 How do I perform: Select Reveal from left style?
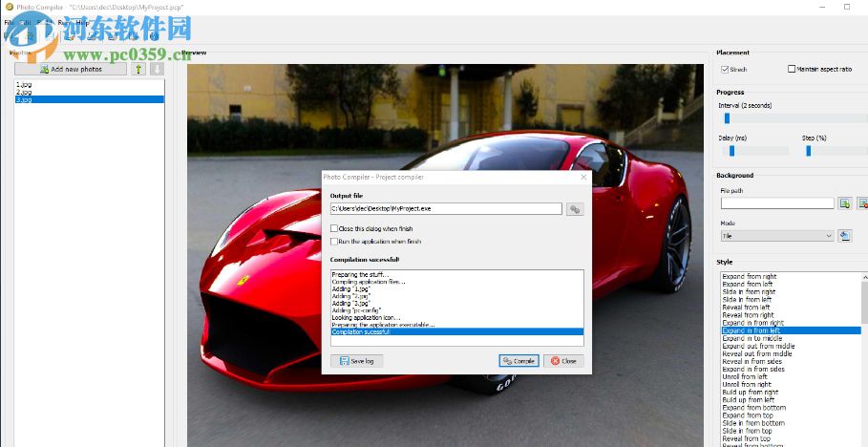[746, 308]
